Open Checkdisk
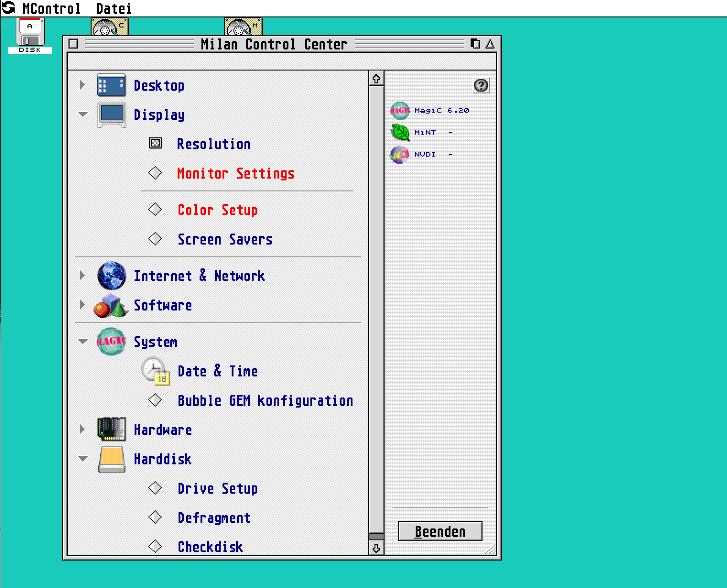This screenshot has width=727, height=588. point(210,547)
